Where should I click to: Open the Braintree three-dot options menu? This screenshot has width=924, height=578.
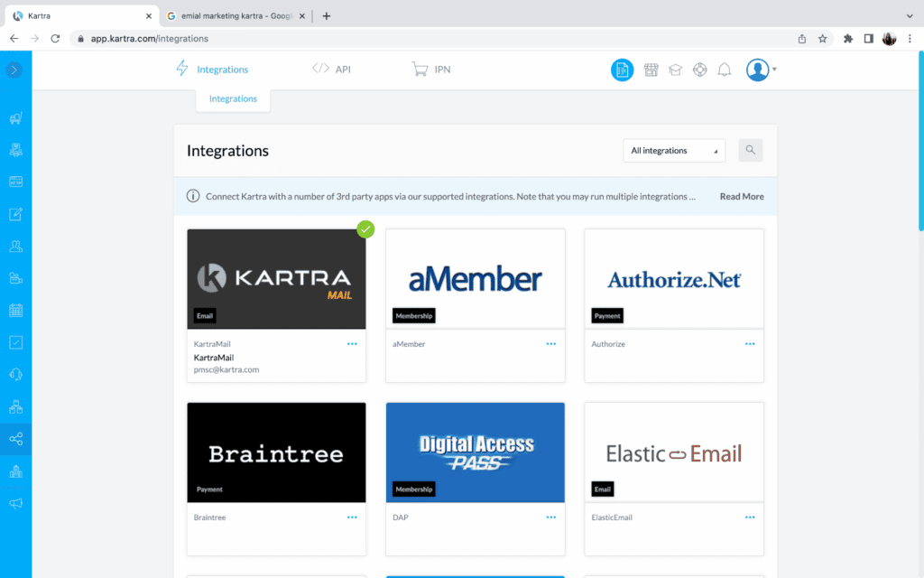(352, 517)
